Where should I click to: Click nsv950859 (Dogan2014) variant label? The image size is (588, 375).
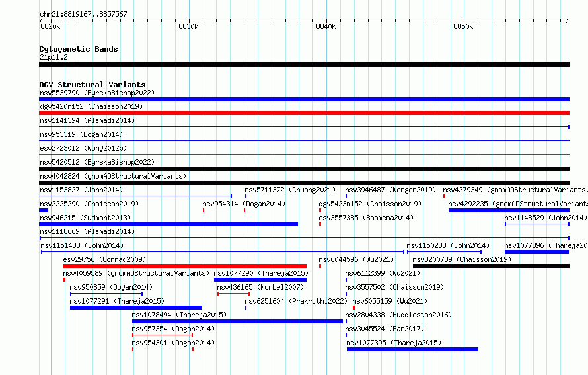point(111,287)
